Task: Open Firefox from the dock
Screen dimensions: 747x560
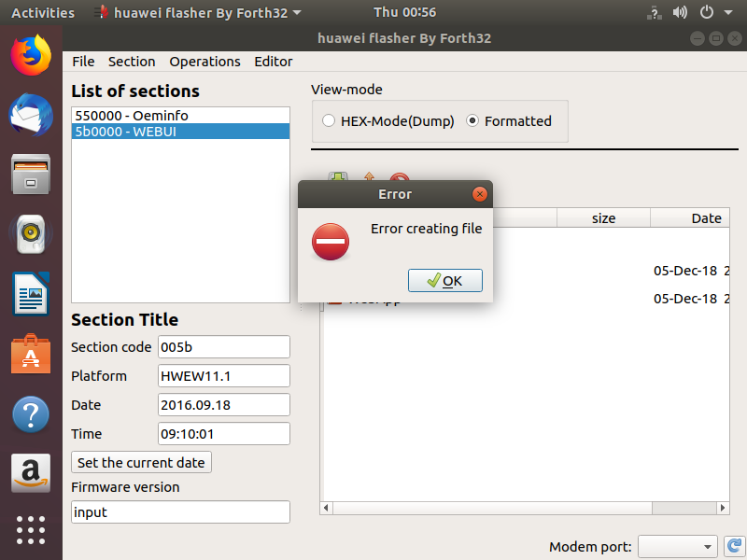Action: (31, 55)
